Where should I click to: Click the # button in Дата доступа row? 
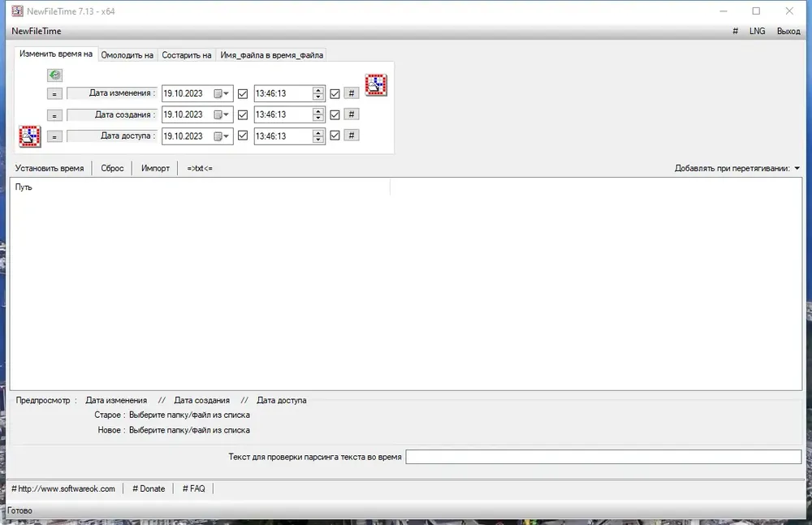click(352, 136)
